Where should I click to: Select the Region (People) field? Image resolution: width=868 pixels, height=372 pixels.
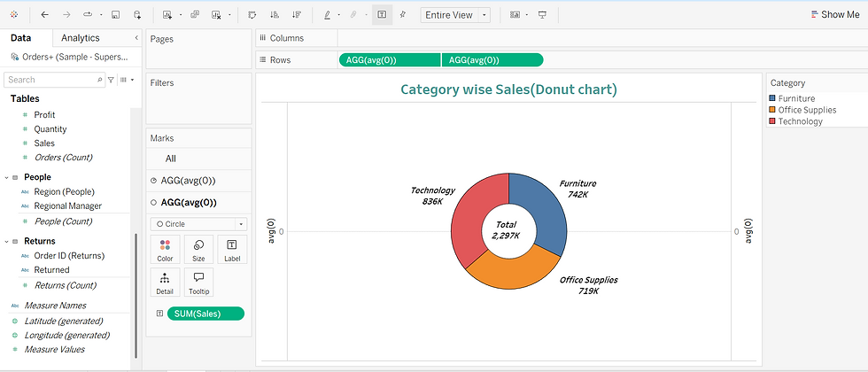[x=64, y=191]
